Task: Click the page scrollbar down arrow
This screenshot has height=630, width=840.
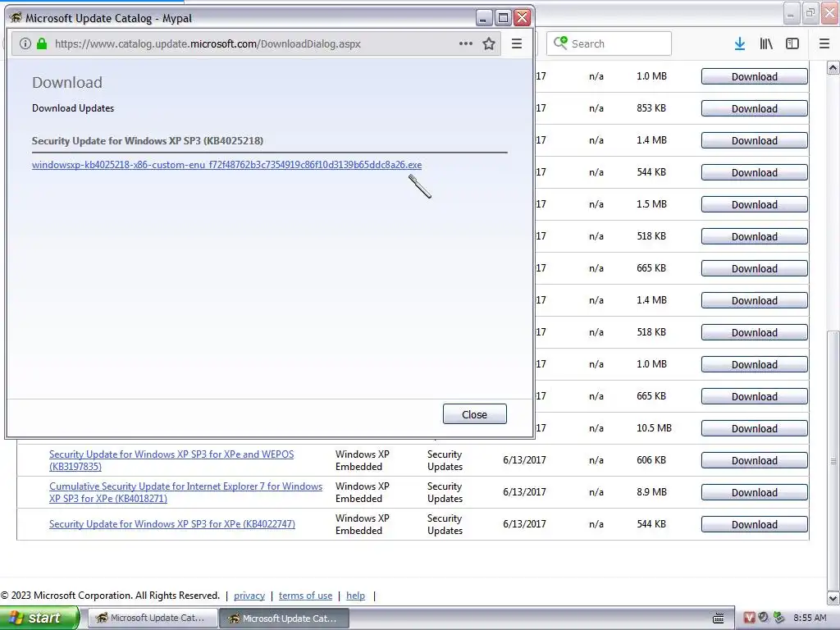Action: (x=833, y=597)
